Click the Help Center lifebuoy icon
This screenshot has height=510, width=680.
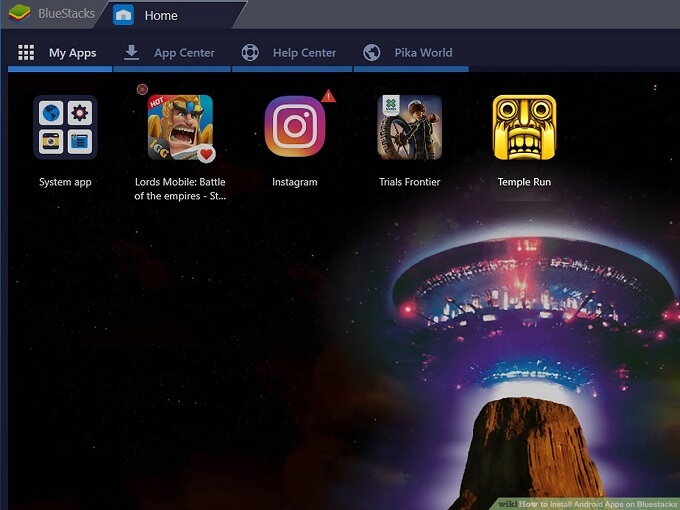point(250,52)
